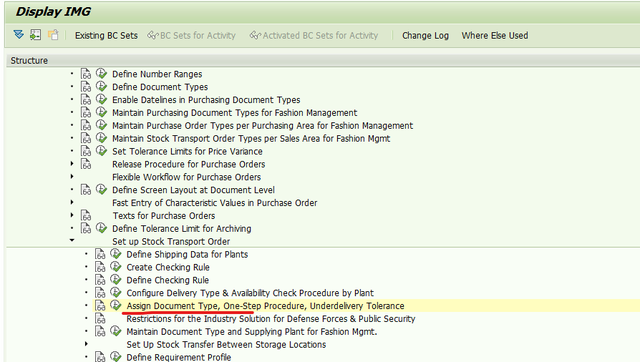Image resolution: width=640 pixels, height=362 pixels.
Task: Open the Change Log
Action: [x=425, y=36]
